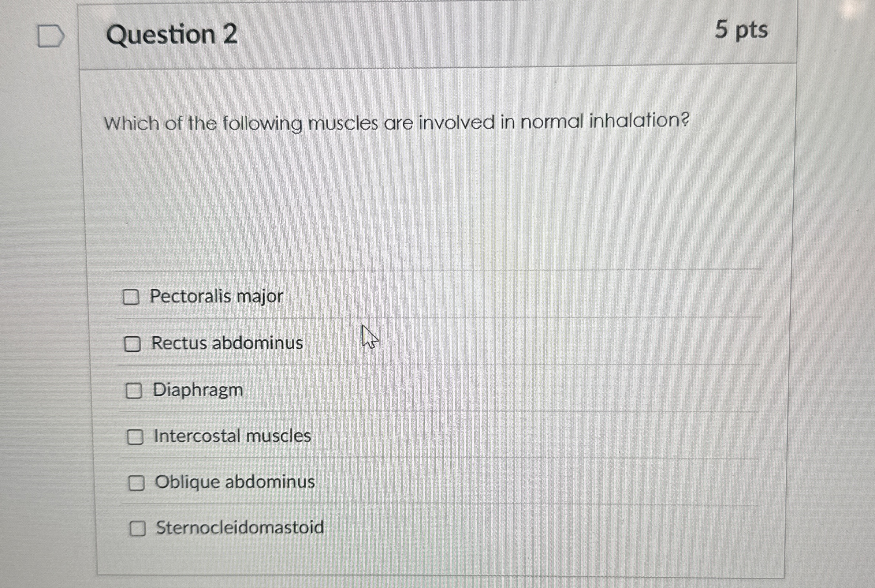
Task: Select the Rectus abdominus answer text
Action: [x=227, y=343]
